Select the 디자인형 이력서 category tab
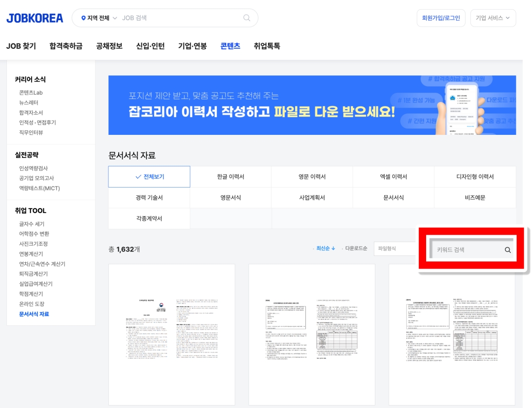The image size is (532, 408). [x=475, y=177]
